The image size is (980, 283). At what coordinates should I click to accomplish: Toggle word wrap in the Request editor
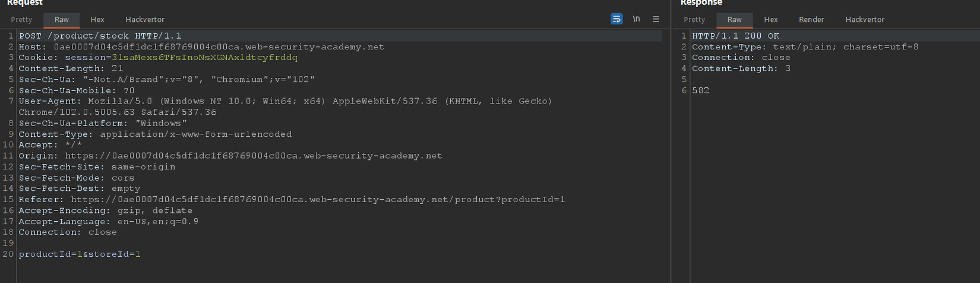pyautogui.click(x=617, y=19)
